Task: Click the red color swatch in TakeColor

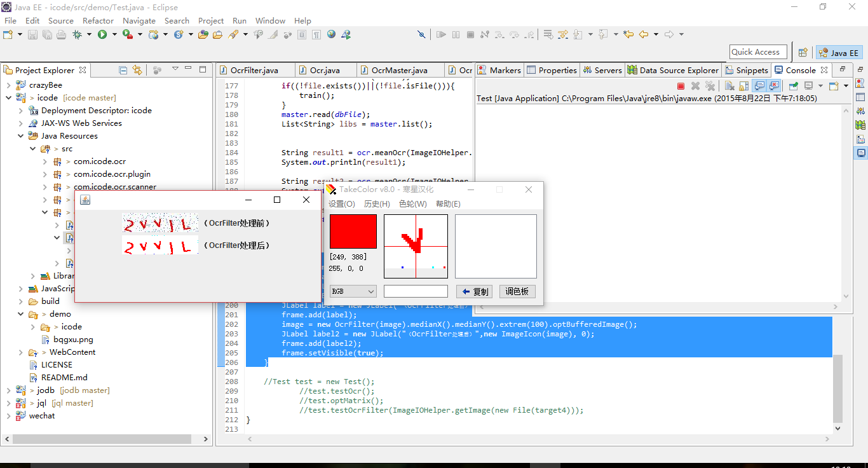Action: 353,231
